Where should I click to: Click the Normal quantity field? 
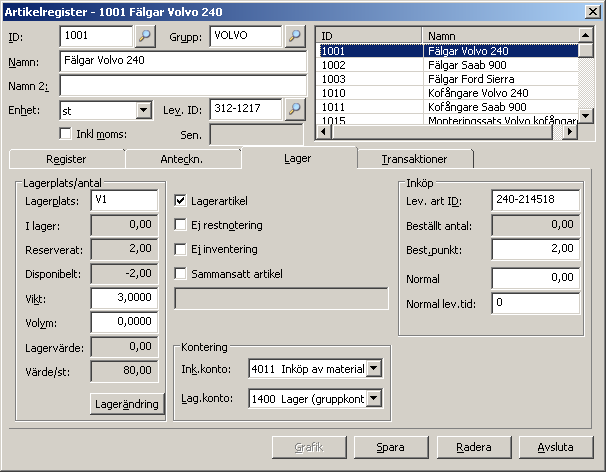tap(536, 278)
